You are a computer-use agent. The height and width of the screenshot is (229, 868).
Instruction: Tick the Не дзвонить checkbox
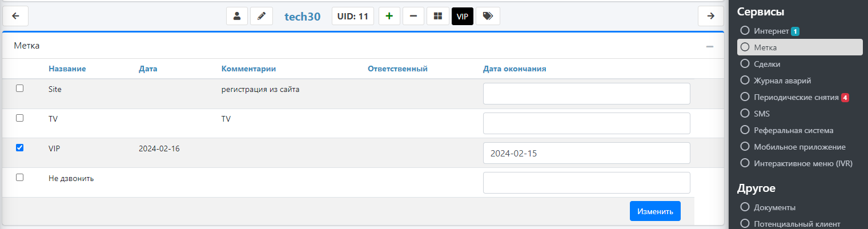point(20,178)
